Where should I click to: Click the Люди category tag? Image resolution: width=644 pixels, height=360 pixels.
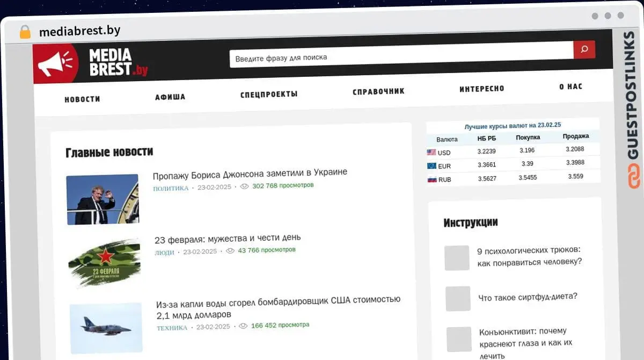tap(164, 253)
